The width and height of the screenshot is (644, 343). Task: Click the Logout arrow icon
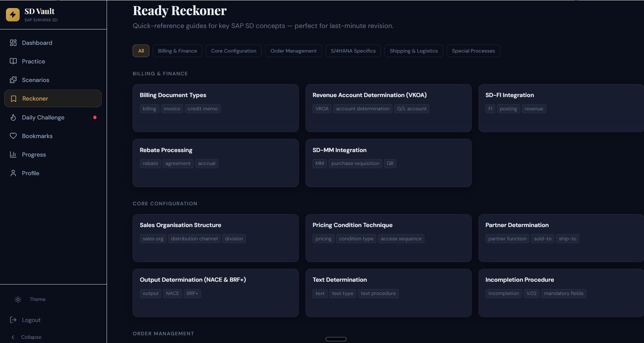[13, 320]
